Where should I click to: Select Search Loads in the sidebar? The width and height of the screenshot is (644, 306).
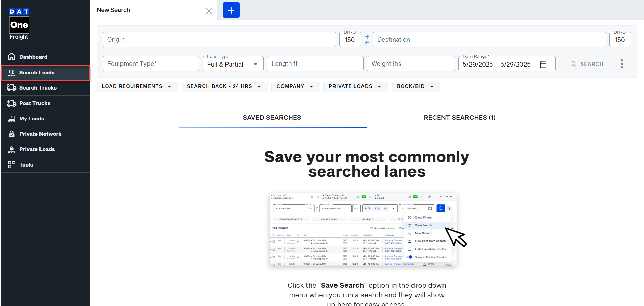(36, 72)
